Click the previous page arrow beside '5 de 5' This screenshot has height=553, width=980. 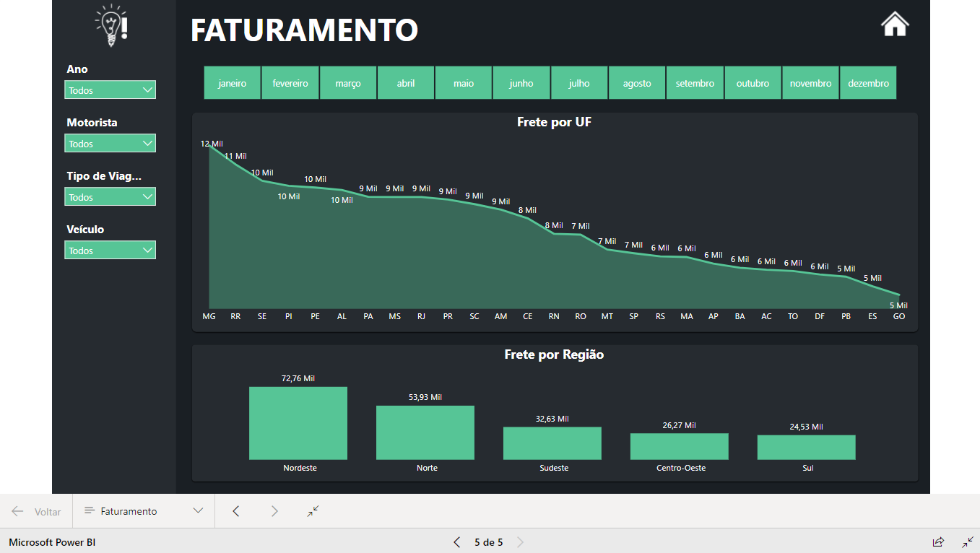click(456, 542)
